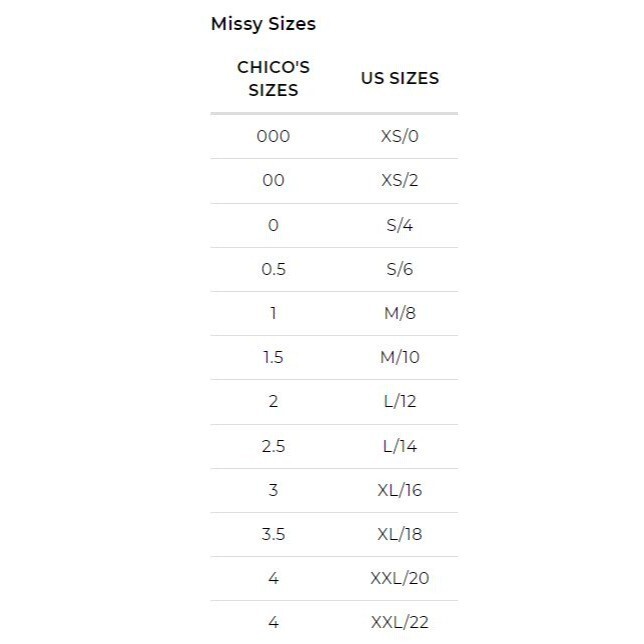Viewport: 644px width, 644px height.
Task: Click the M/8 US size cell
Action: click(x=400, y=313)
